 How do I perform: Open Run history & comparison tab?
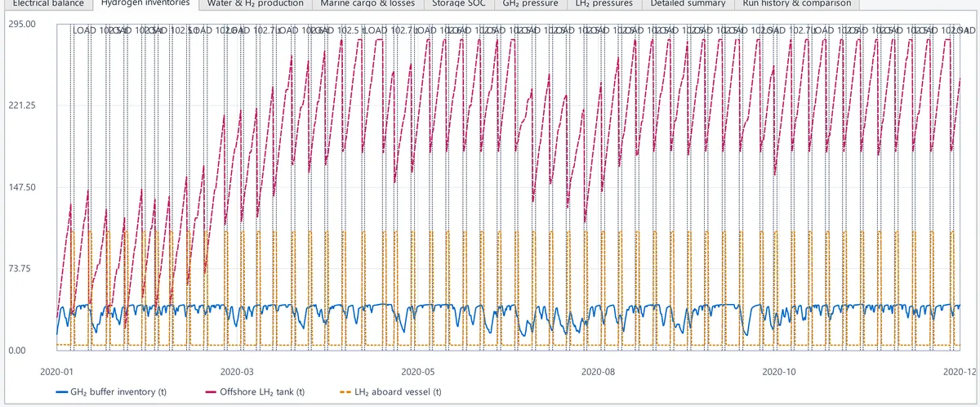pyautogui.click(x=796, y=4)
